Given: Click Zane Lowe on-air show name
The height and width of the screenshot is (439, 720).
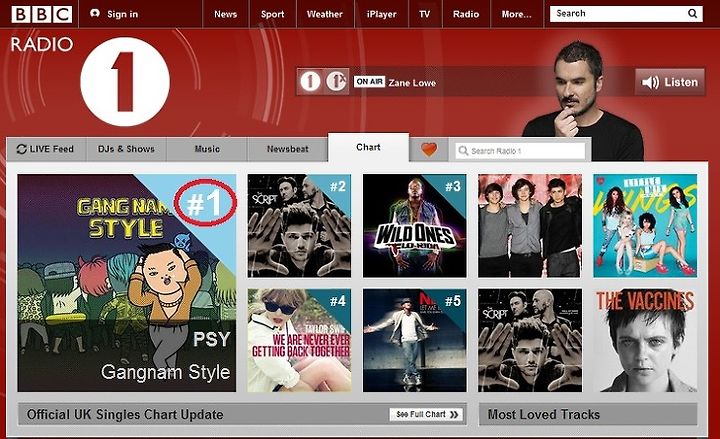Looking at the screenshot, I should coord(412,83).
